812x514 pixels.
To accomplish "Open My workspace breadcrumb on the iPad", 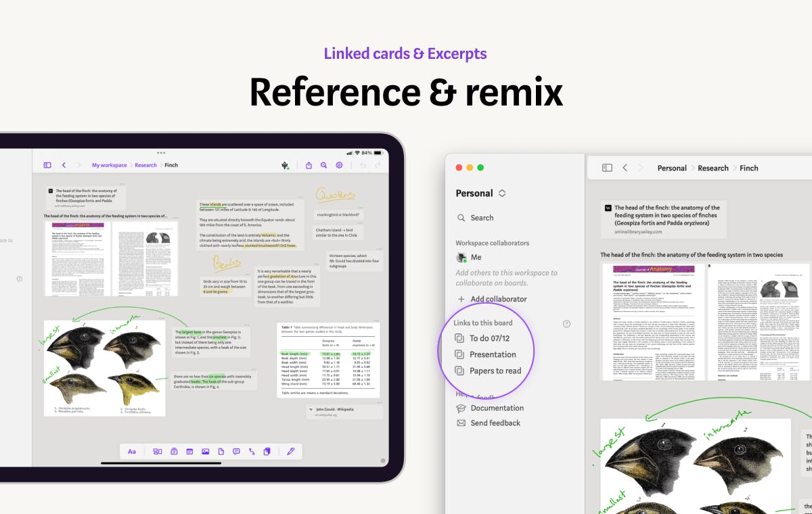I will [110, 165].
